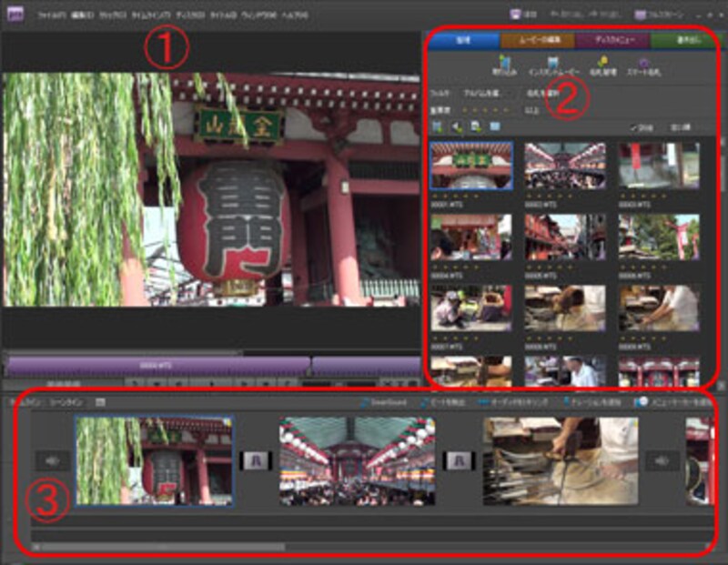Select the crowded arcade clip in sceneline
Screen dimensions: 728x565
pos(357,461)
